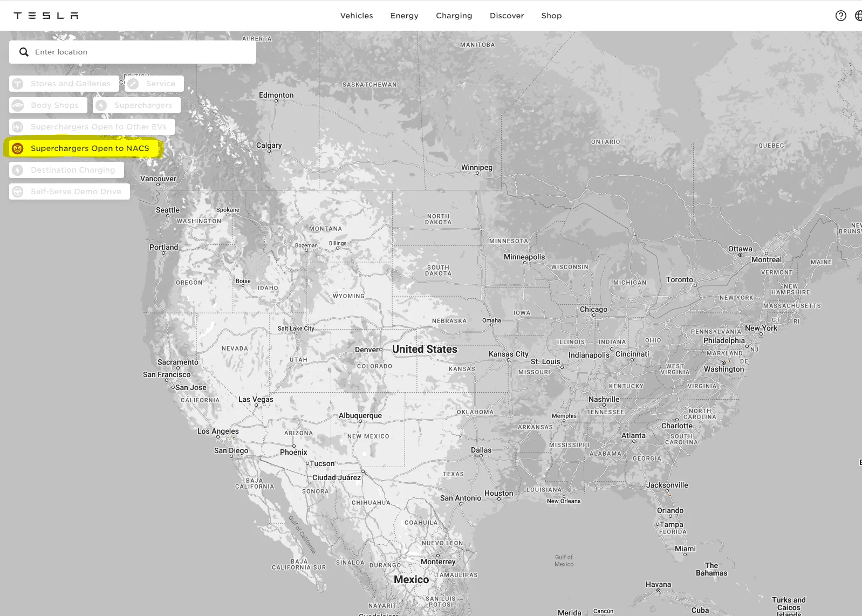
Task: Click the Service wrench icon
Action: 133,84
